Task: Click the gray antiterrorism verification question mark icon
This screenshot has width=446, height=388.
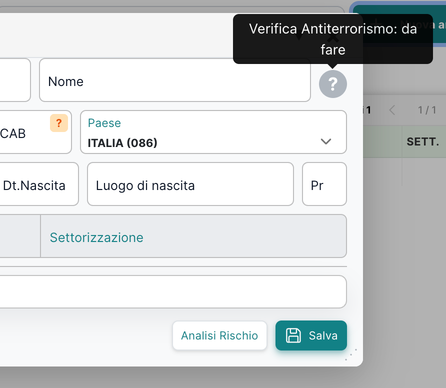Action: pos(333,84)
